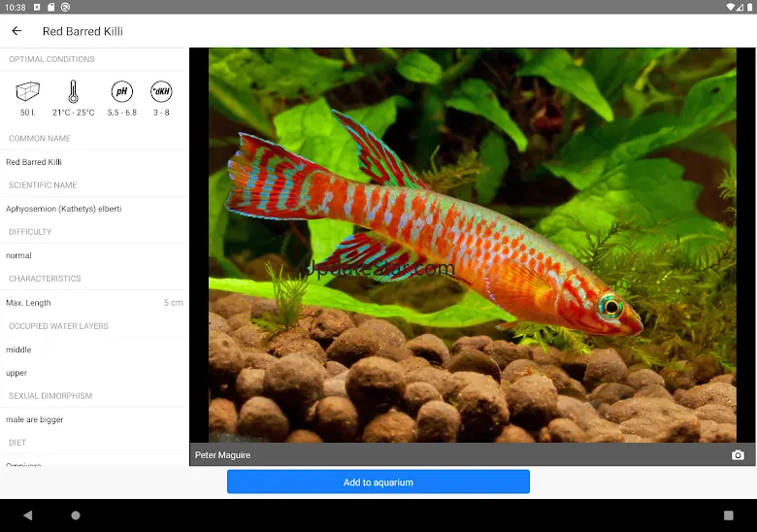Tap the 'middle' water layer row
The width and height of the screenshot is (757, 532).
coord(94,349)
